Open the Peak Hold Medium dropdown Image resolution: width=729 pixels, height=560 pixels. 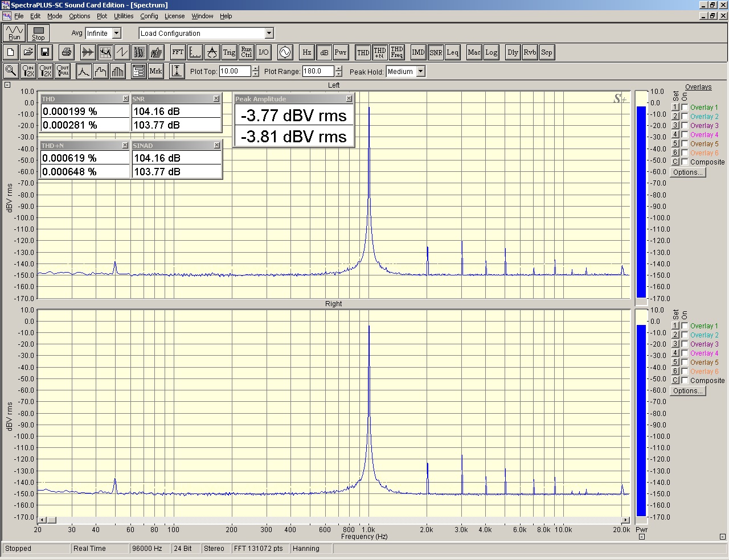pyautogui.click(x=420, y=72)
